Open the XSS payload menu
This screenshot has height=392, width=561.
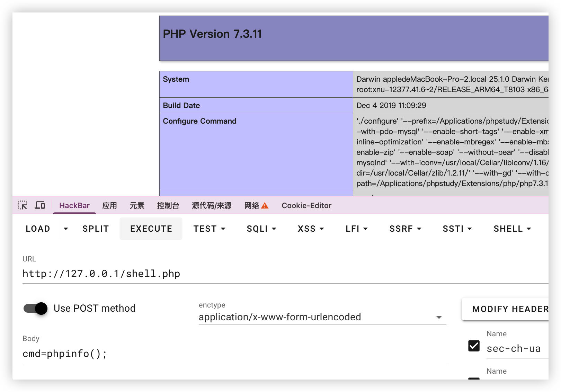[311, 229]
